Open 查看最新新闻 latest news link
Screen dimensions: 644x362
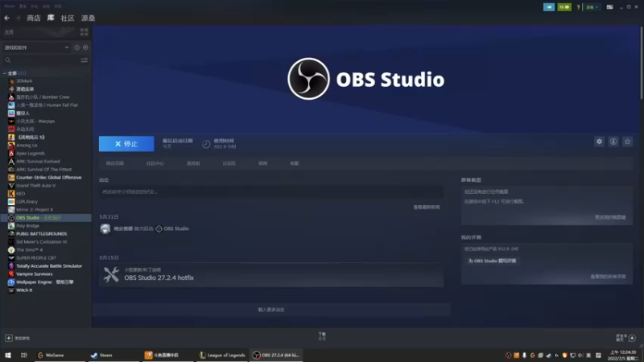(427, 208)
